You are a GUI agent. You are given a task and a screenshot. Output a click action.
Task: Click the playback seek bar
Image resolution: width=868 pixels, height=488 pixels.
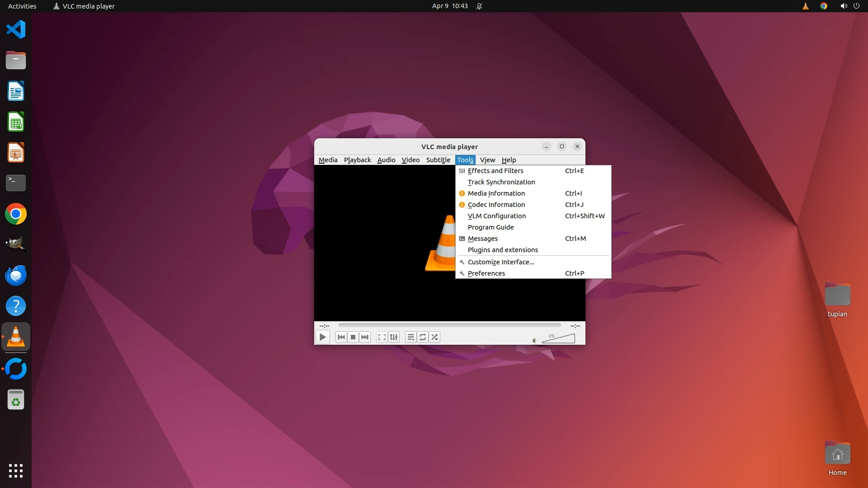449,325
